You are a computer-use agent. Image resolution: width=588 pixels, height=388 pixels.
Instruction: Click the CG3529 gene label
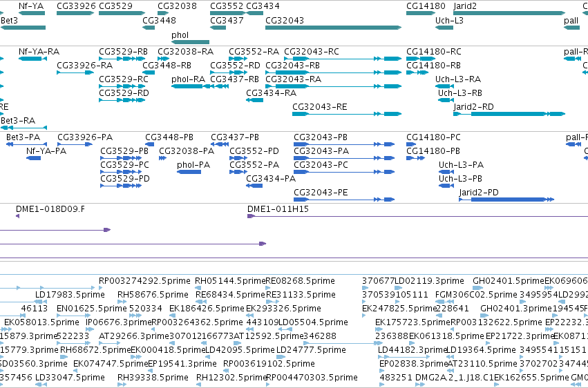click(115, 6)
